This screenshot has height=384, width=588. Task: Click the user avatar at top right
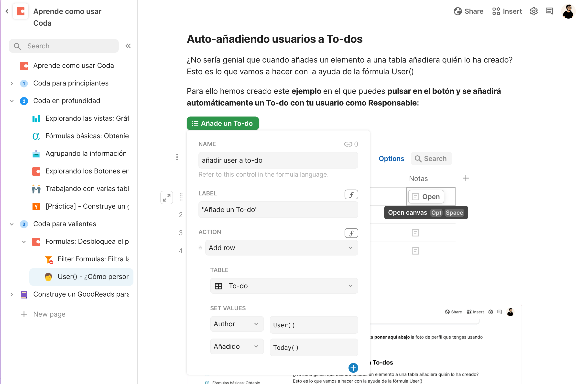point(568,11)
